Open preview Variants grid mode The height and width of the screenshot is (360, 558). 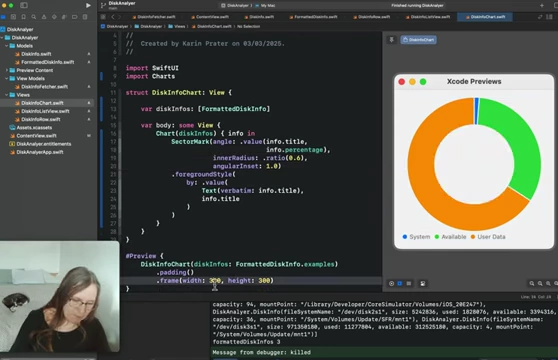coord(409,284)
